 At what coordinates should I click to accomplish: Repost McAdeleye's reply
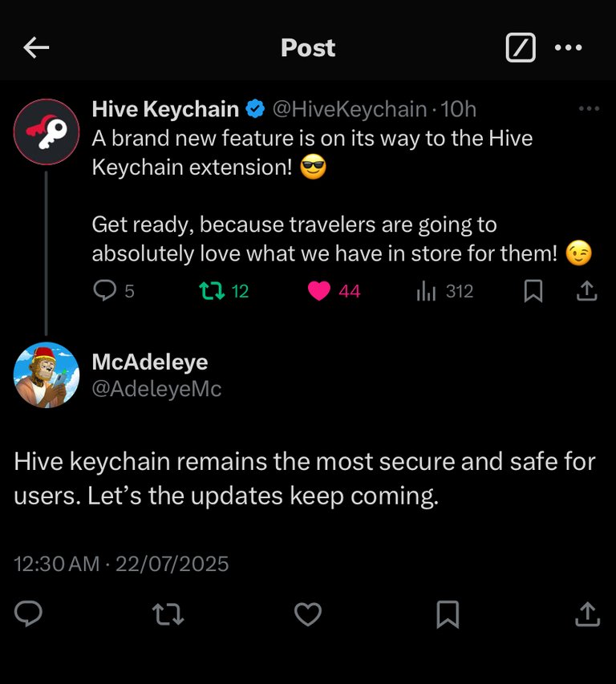168,614
